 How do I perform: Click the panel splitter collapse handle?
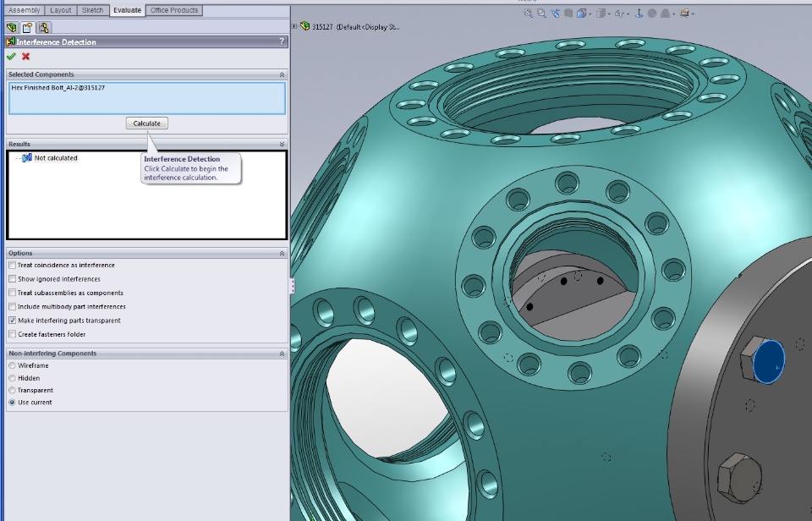pyautogui.click(x=292, y=286)
